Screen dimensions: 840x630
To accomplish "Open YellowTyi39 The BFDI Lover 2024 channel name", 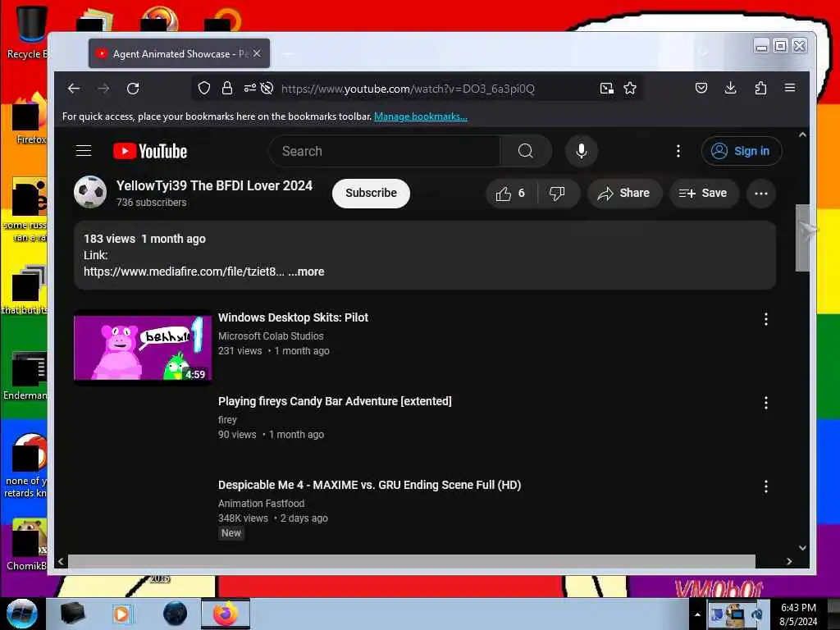I will click(214, 186).
